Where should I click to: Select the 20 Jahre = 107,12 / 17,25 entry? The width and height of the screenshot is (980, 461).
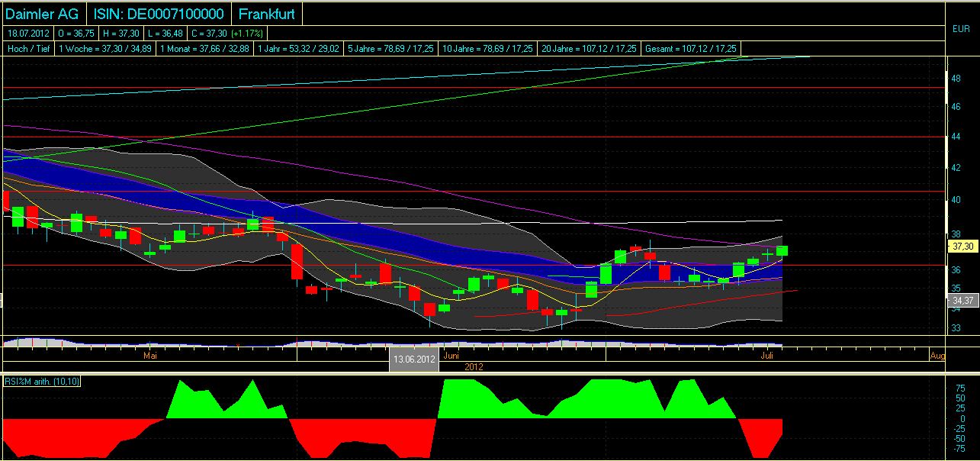590,49
